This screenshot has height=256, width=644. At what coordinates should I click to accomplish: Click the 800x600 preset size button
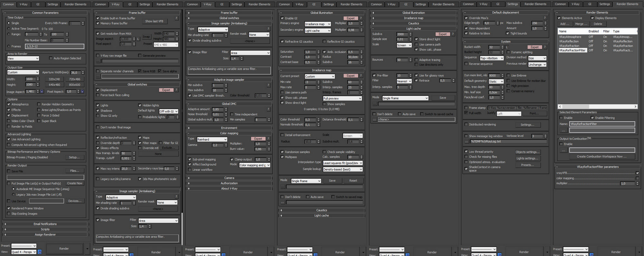tap(74, 85)
